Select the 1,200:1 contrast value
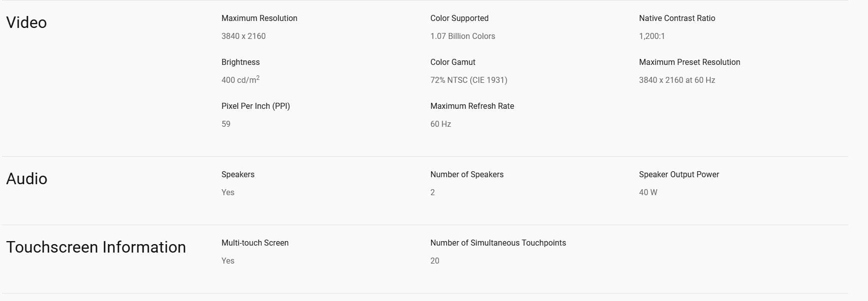This screenshot has height=301, width=868. click(652, 36)
